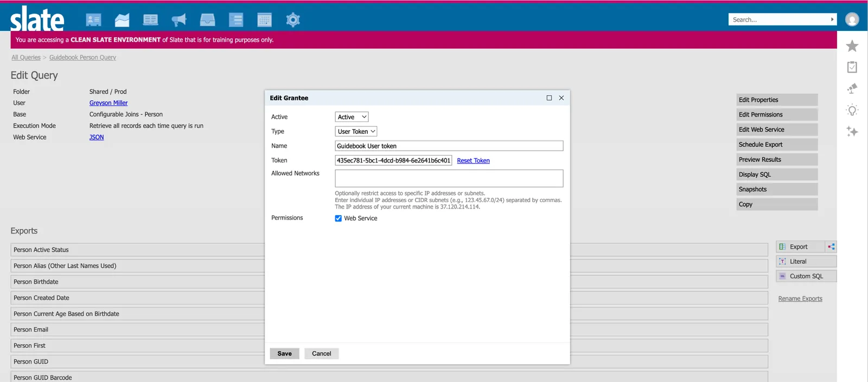868x382 pixels.
Task: Click Edit Properties button
Action: [x=777, y=100]
